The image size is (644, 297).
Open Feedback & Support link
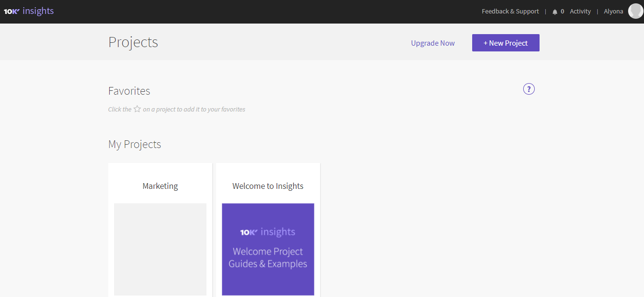coord(510,12)
